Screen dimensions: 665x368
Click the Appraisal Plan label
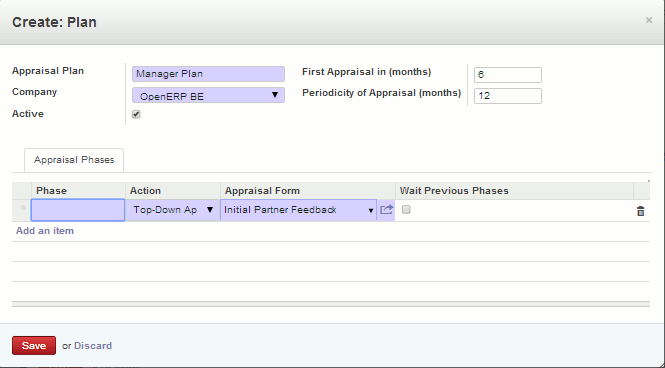pyautogui.click(x=48, y=71)
